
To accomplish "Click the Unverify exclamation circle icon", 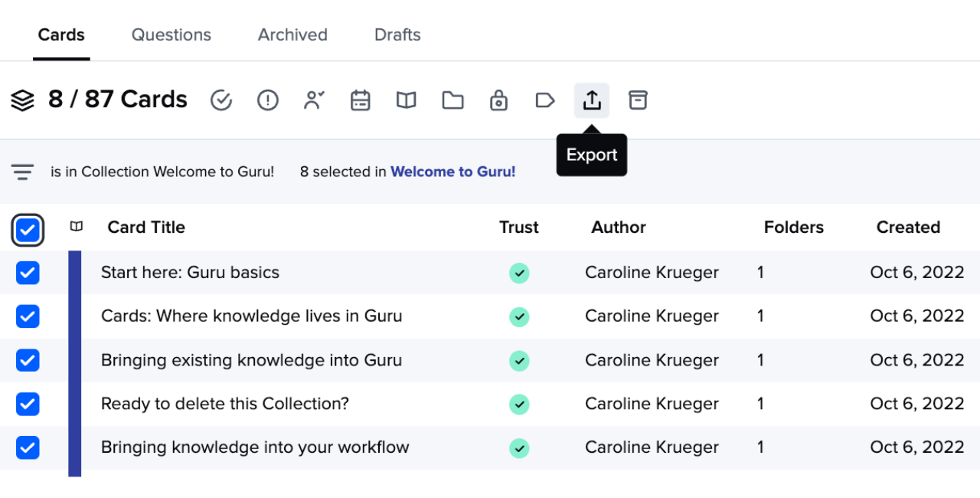I will click(x=268, y=100).
